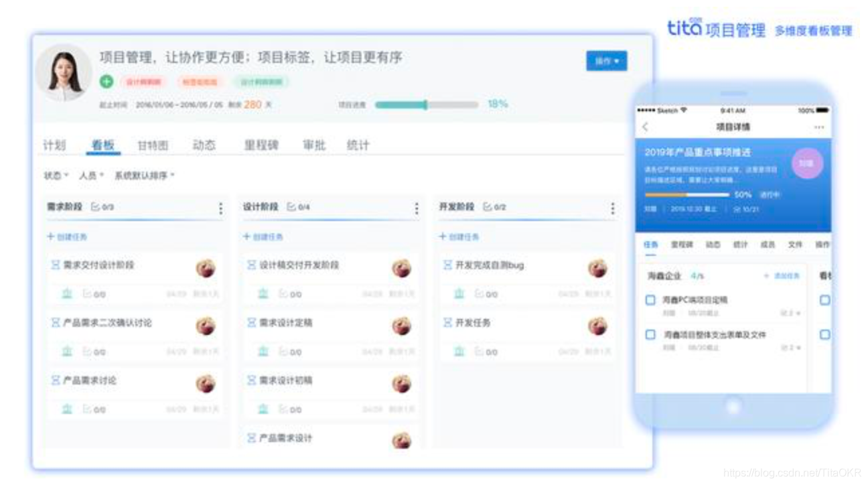The image size is (868, 485).
Task: Switch to the 计划 tab
Action: coord(54,145)
